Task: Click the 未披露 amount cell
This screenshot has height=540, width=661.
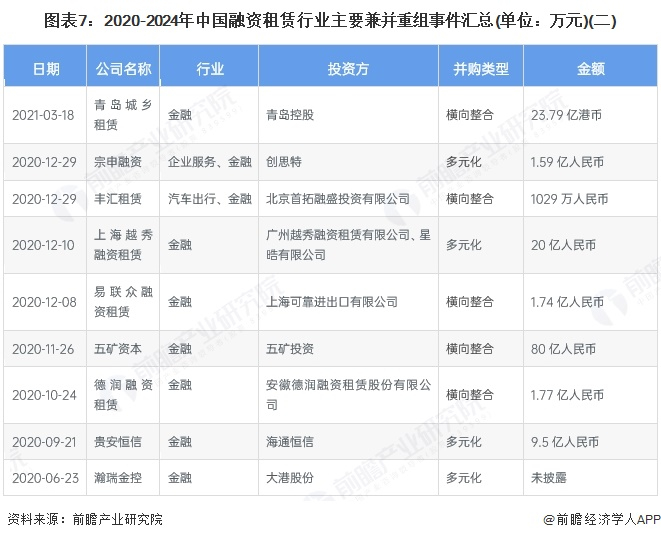Action: [x=591, y=478]
